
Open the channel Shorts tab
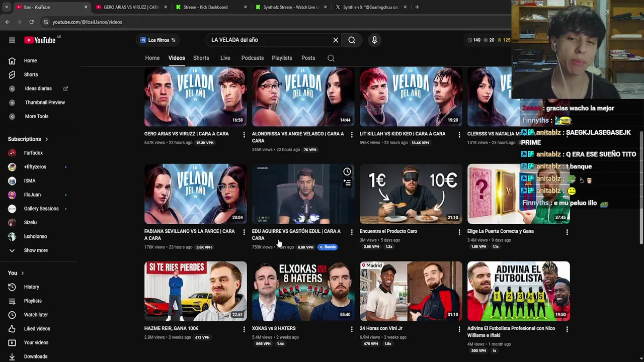point(201,58)
